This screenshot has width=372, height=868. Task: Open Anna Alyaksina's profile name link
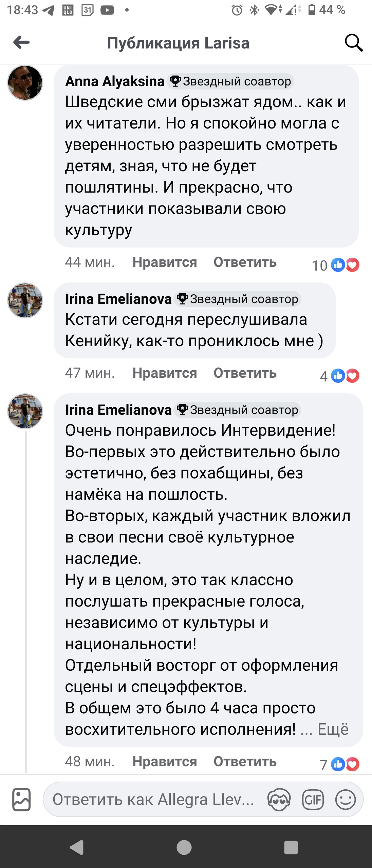coord(115,81)
